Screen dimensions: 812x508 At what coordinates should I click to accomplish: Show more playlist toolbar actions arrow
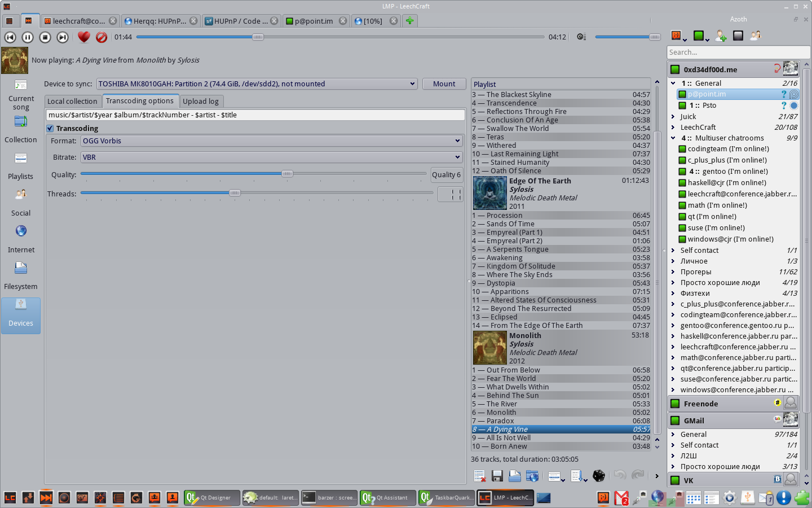(657, 476)
